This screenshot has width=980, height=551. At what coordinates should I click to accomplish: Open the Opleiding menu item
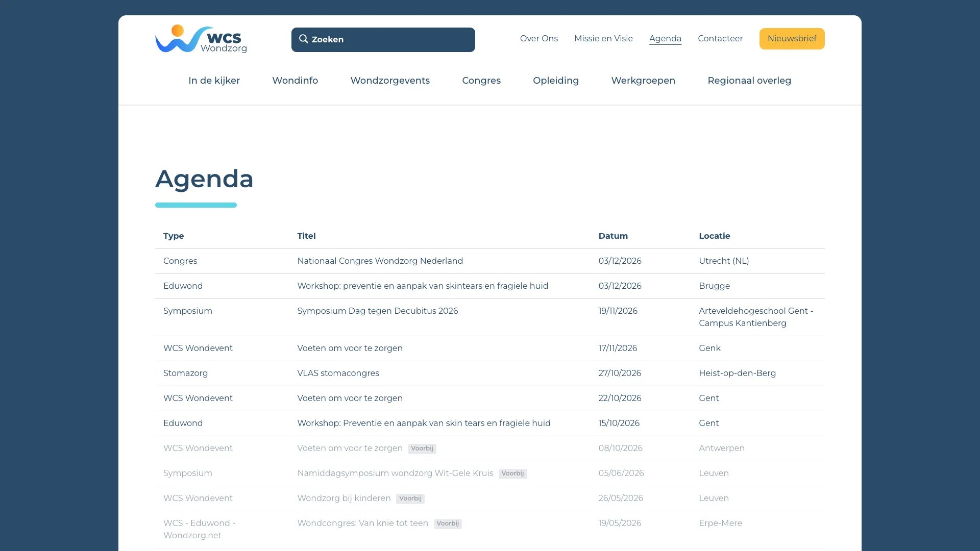pyautogui.click(x=556, y=81)
